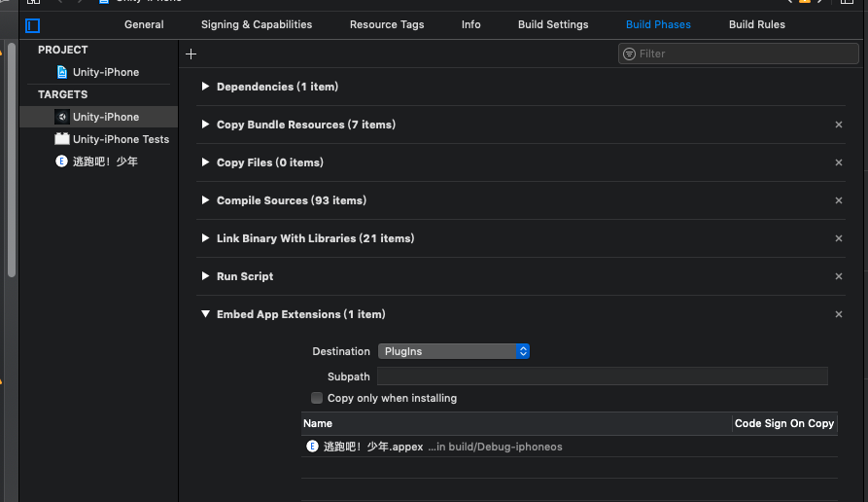Open the Signing & Capabilities tab

tap(257, 24)
